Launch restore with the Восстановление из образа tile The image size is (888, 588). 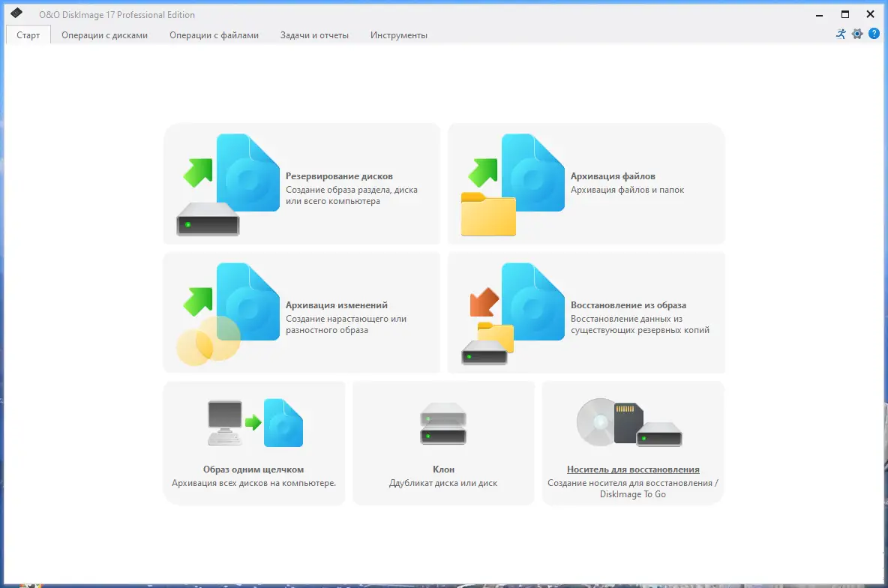[585, 311]
